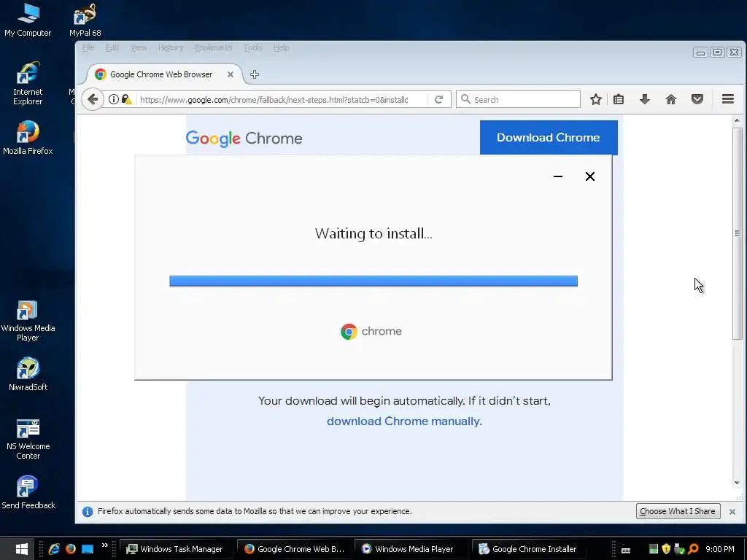Dismiss the Firefox data notification bar
Image resolution: width=747 pixels, height=560 pixels.
(x=732, y=511)
